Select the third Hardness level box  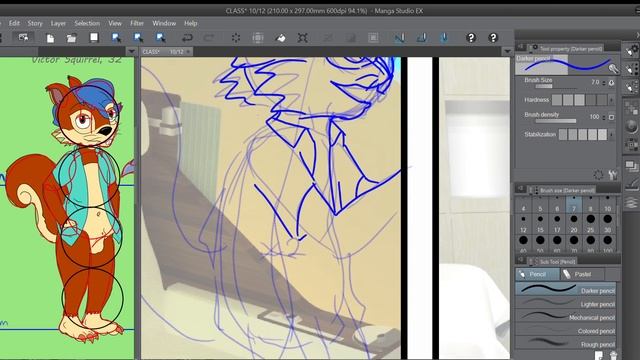tap(579, 100)
